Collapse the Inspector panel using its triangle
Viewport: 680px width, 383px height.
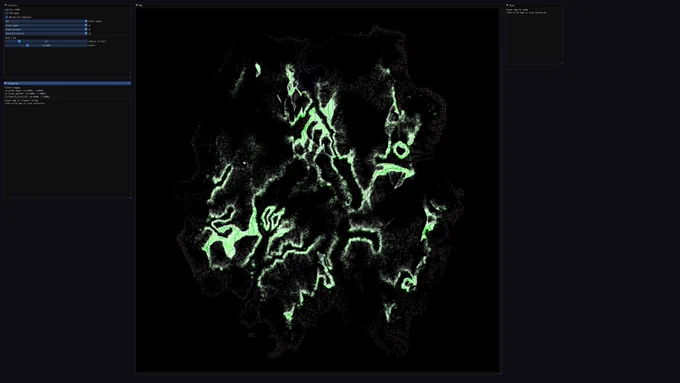[6, 83]
